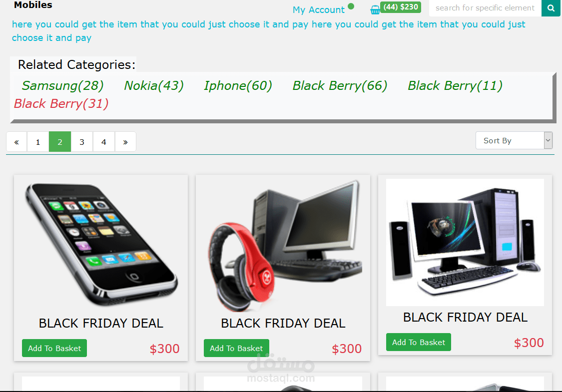Click the desktop computer product image
Image resolution: width=562 pixels, height=392 pixels.
[465, 242]
